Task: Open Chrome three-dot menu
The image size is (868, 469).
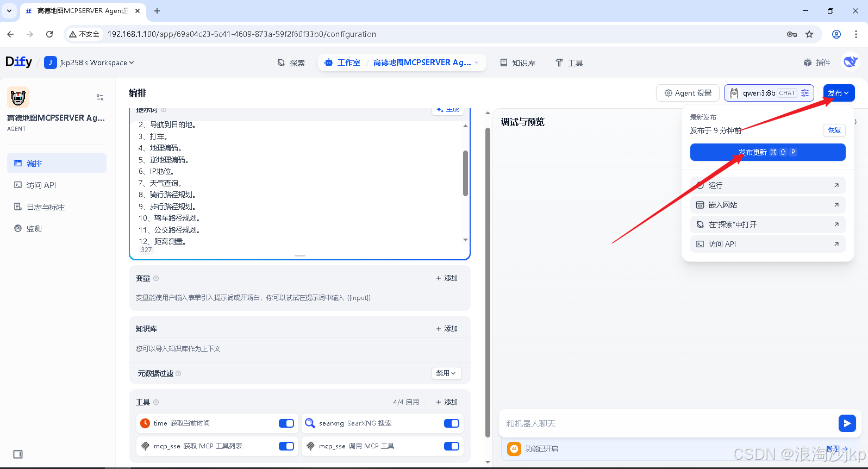Action: 856,34
